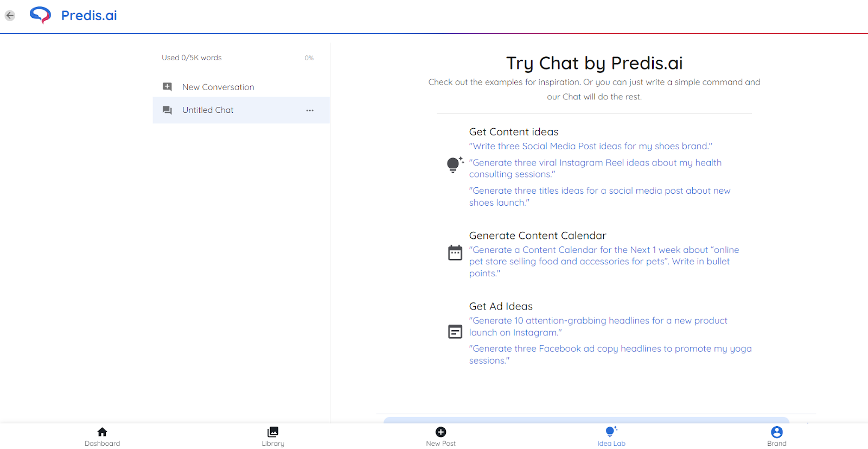Viewport: 868px width, 449px height.
Task: Click the back arrow icon
Action: click(x=10, y=16)
